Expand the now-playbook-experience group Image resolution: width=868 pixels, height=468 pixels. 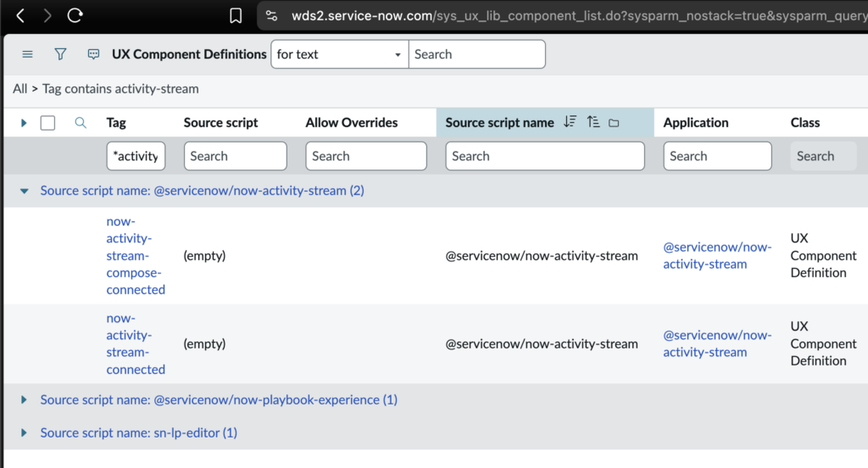coord(24,399)
